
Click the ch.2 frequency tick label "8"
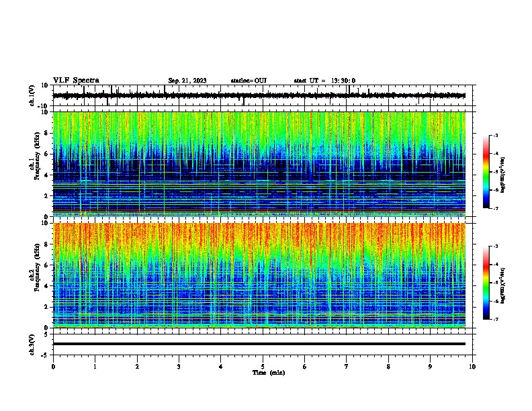point(46,244)
